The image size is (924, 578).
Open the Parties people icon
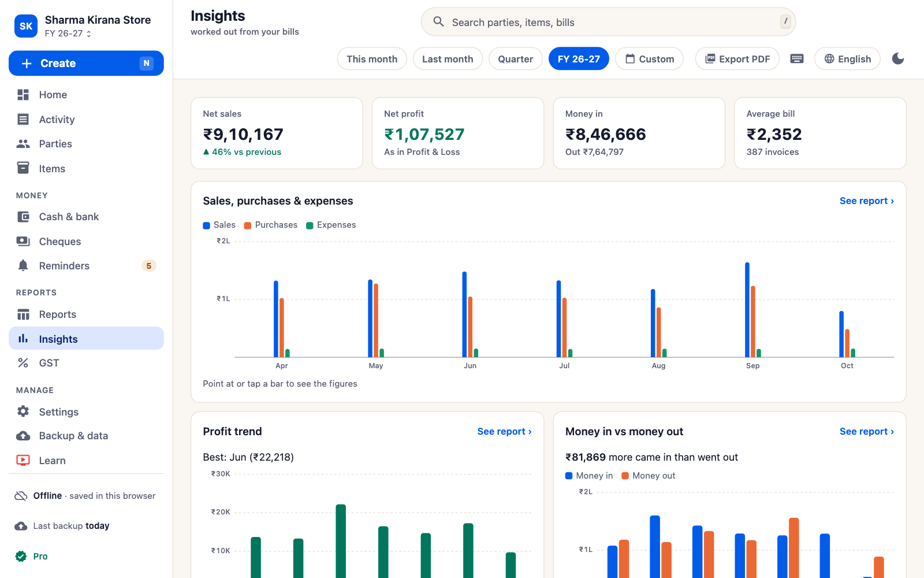pyautogui.click(x=23, y=144)
